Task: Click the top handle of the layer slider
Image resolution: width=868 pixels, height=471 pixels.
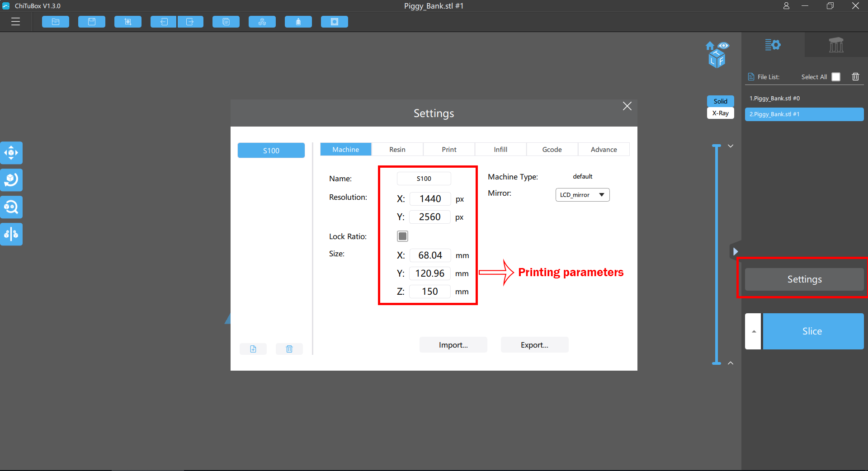Action: pos(717,146)
